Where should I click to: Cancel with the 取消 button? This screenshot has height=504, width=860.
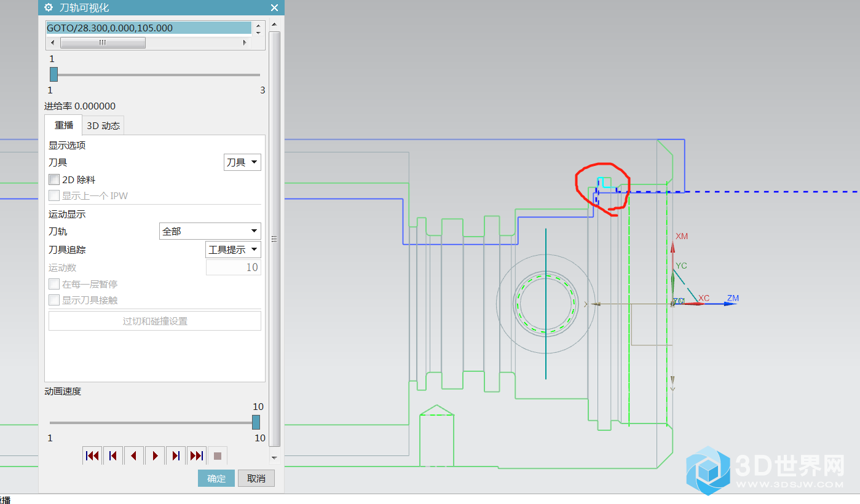tap(256, 478)
